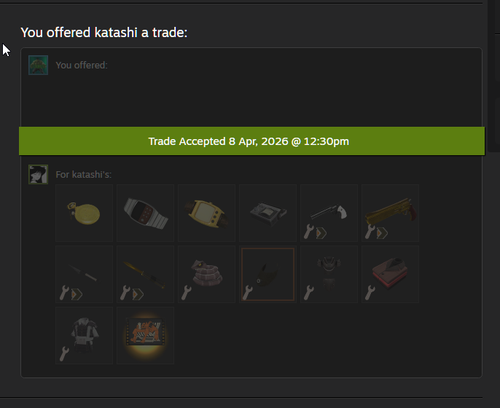This screenshot has height=408, width=500.
Task: Select the white-grip revolver item
Action: click(x=329, y=213)
